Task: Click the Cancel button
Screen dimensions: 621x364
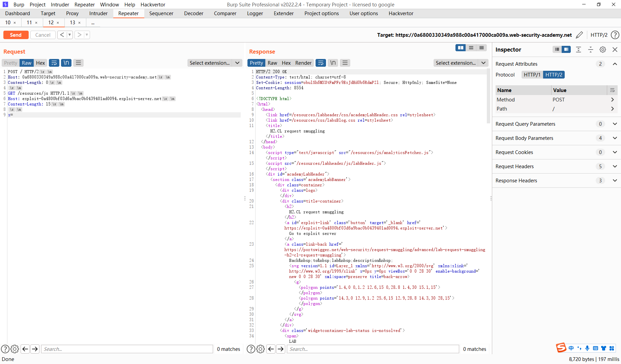Action: coord(42,35)
